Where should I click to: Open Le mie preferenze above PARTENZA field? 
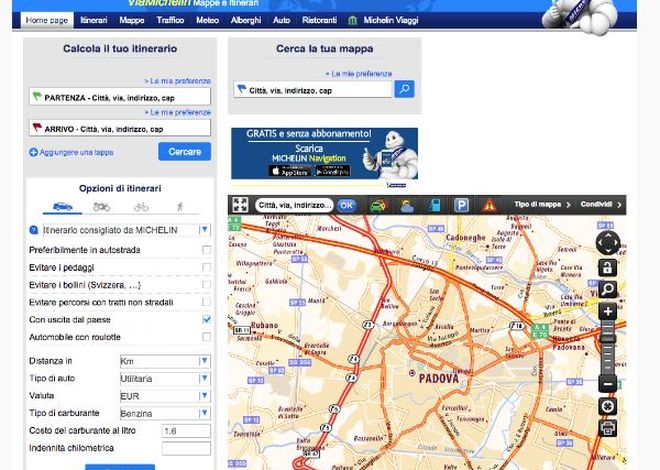point(177,81)
